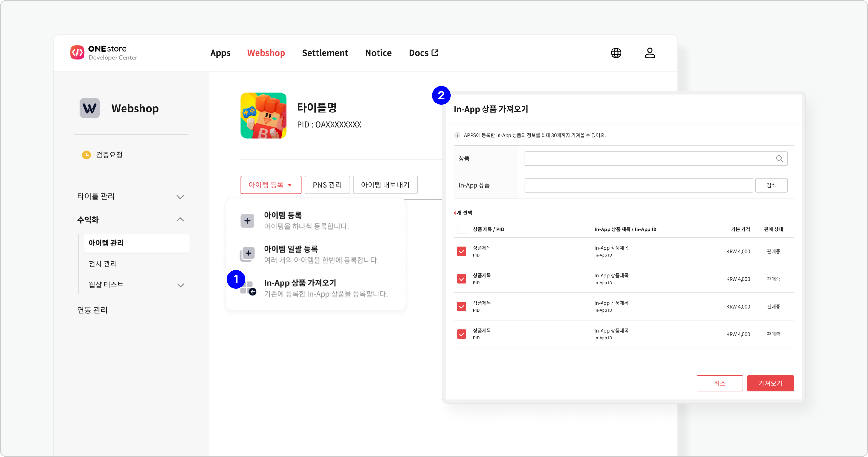Uncheck the first 상품제목 row checkbox

461,251
